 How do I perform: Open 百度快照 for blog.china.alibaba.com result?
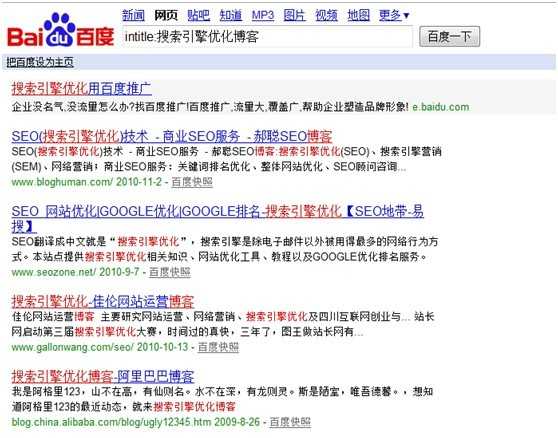pyautogui.click(x=290, y=422)
